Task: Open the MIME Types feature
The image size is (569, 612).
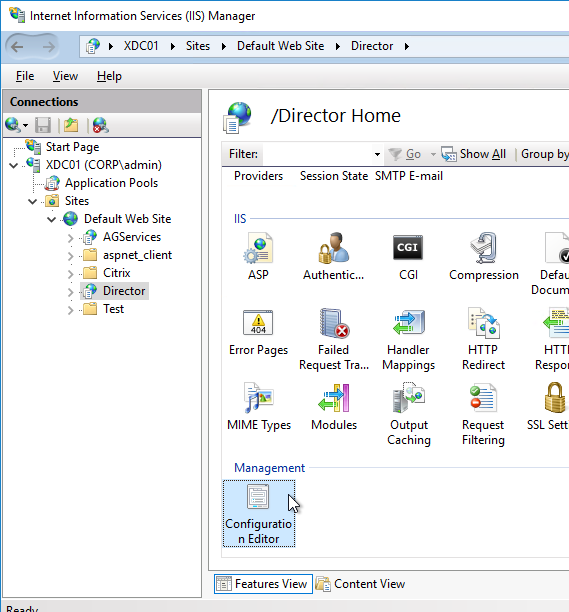Action: pyautogui.click(x=259, y=406)
